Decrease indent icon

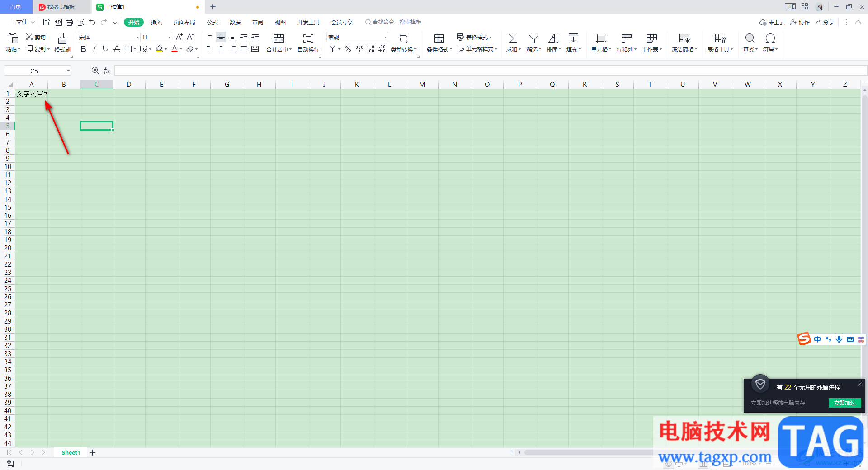tap(244, 37)
